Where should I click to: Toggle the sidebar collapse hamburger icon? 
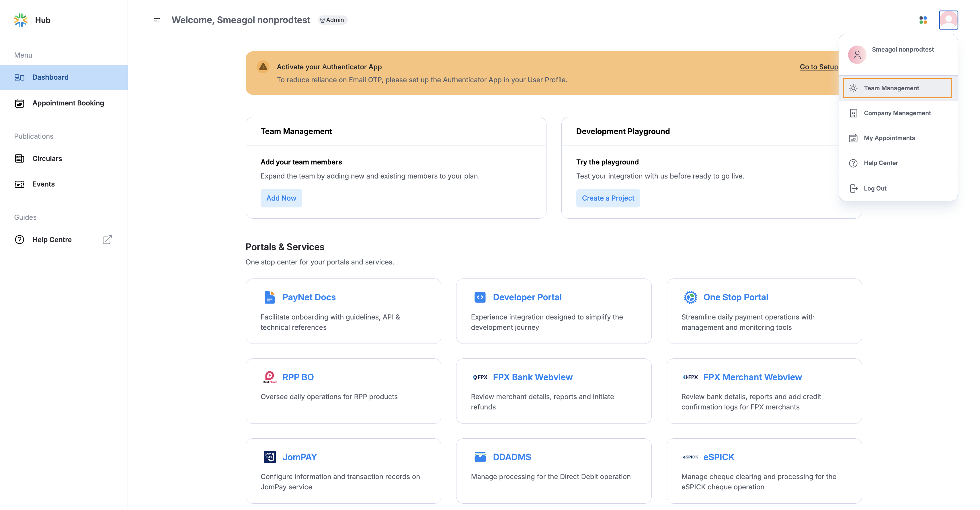pyautogui.click(x=157, y=20)
